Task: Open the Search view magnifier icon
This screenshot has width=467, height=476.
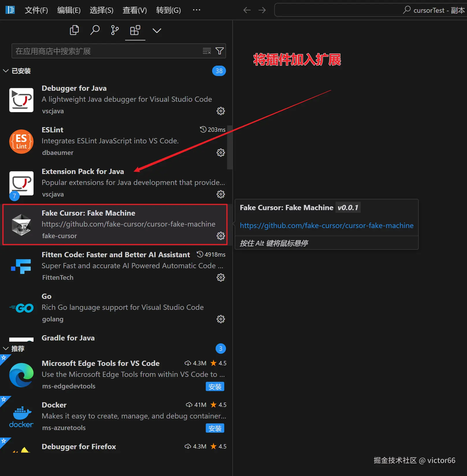Action: tap(95, 30)
